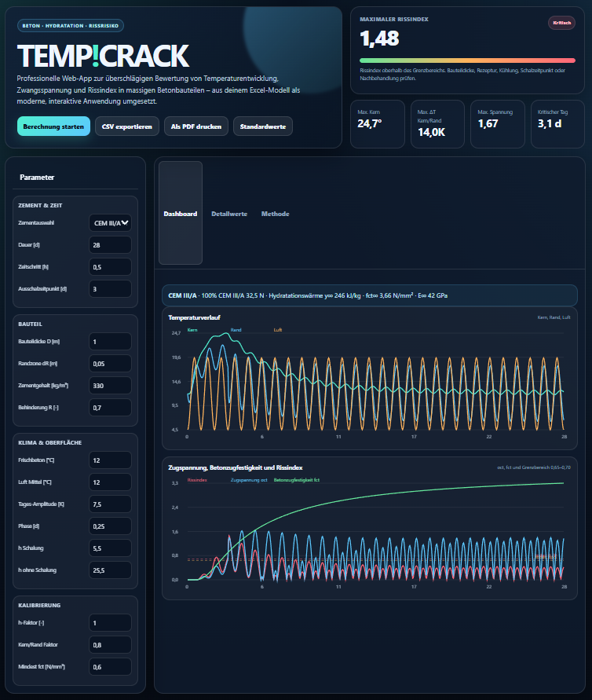The image size is (592, 700).
Task: Click the h-Faktor input field
Action: [x=110, y=623]
